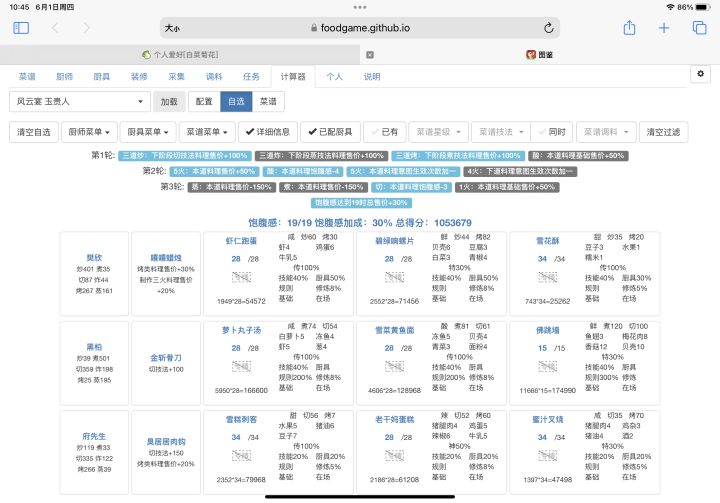This screenshot has width=720, height=503.
Task: Open recipe 佛跳墙
Action: click(x=547, y=330)
